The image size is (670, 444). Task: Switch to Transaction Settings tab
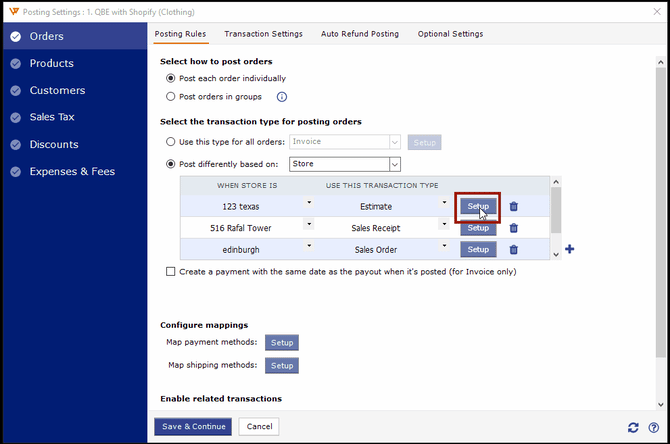pos(263,34)
